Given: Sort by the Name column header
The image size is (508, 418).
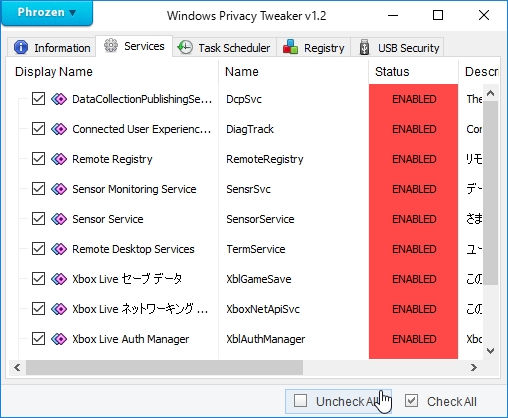Looking at the screenshot, I should tap(294, 72).
